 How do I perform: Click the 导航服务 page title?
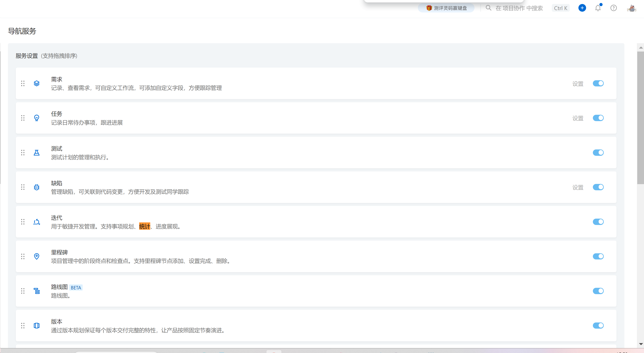(x=22, y=31)
